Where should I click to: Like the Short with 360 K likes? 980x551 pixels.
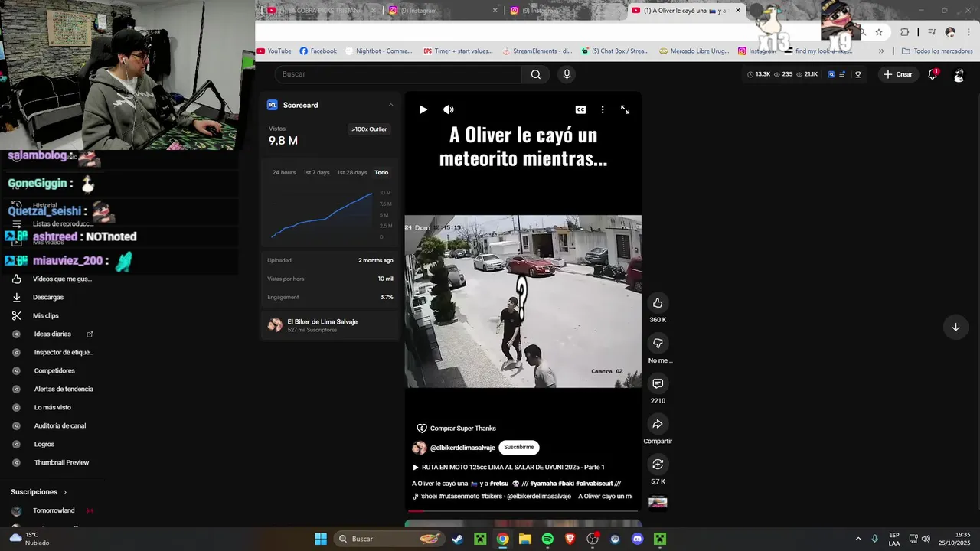click(x=658, y=303)
